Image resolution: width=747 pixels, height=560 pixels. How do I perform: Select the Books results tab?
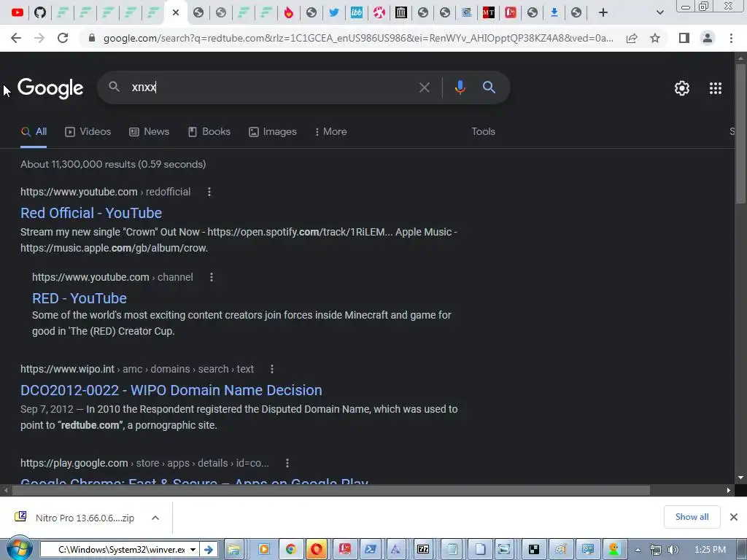tap(209, 132)
